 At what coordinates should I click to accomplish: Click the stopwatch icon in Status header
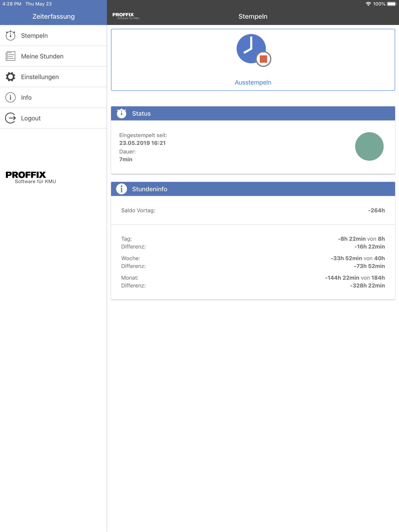[x=122, y=113]
